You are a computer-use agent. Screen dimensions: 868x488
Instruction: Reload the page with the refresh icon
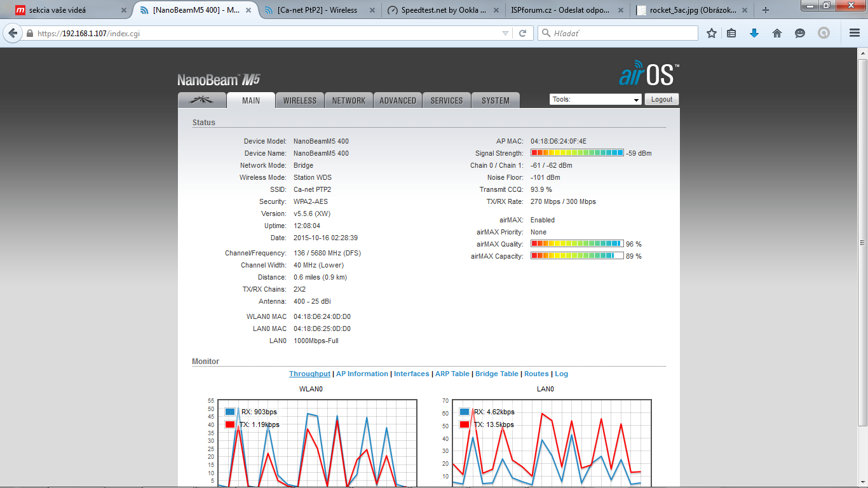click(523, 33)
